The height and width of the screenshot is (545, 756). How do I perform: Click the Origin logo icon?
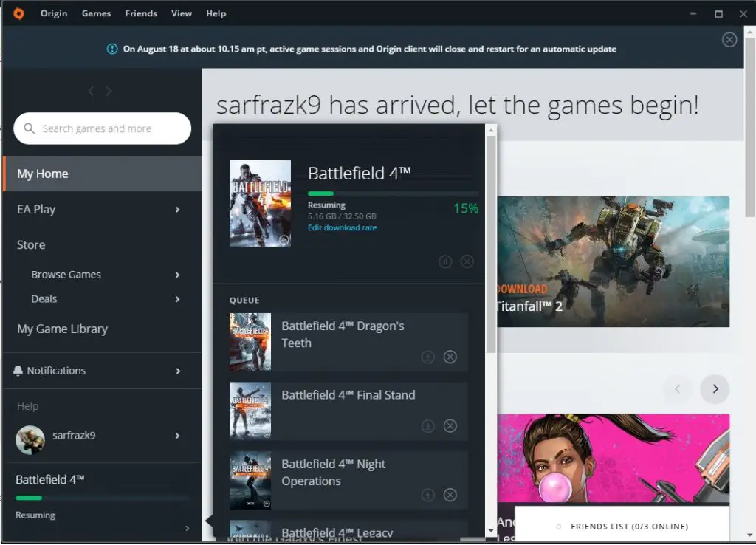[x=18, y=13]
